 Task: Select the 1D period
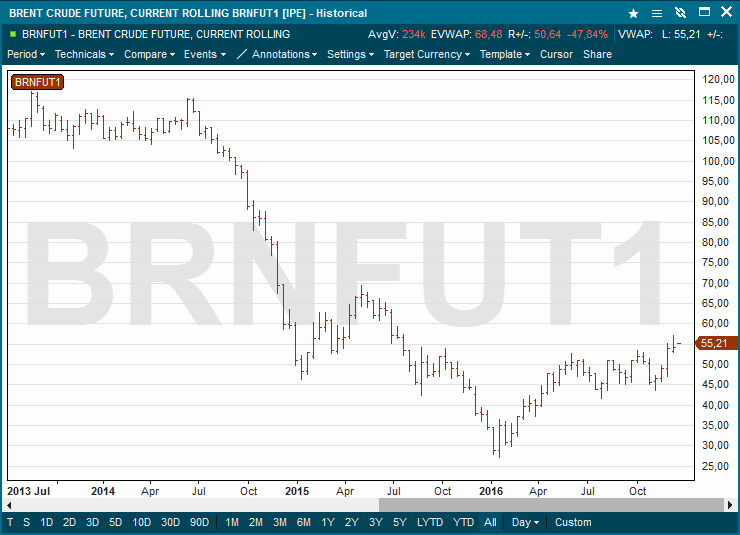click(x=46, y=522)
